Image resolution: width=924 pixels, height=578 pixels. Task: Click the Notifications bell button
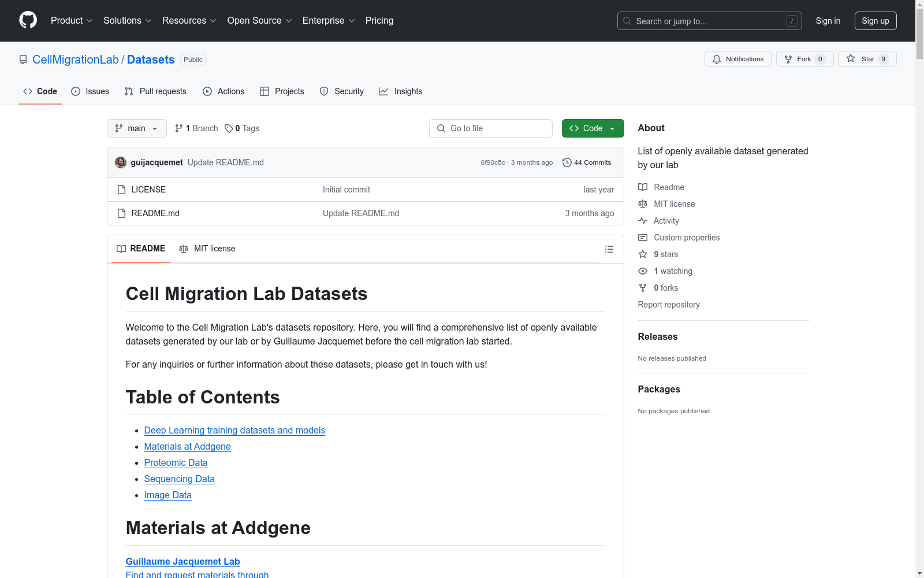[738, 59]
